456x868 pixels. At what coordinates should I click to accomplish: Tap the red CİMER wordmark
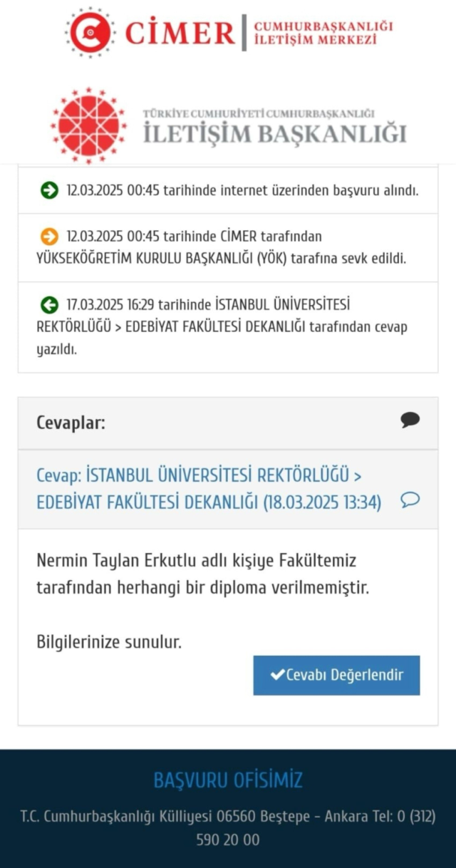coord(180,32)
